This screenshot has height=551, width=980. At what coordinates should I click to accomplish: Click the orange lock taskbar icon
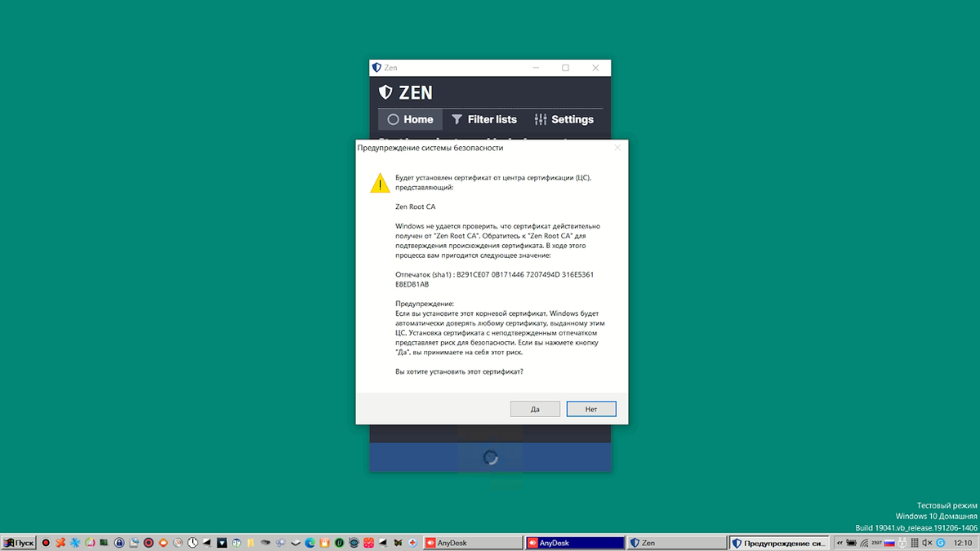tap(324, 542)
